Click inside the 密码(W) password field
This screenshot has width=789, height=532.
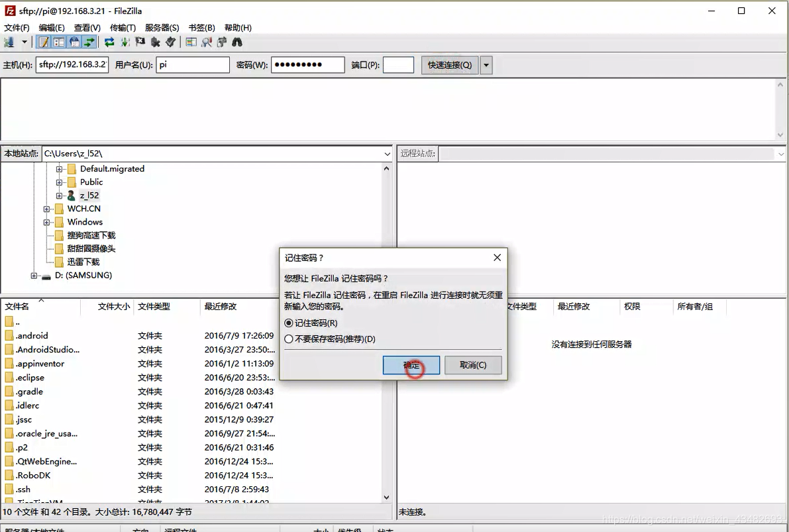pos(307,64)
